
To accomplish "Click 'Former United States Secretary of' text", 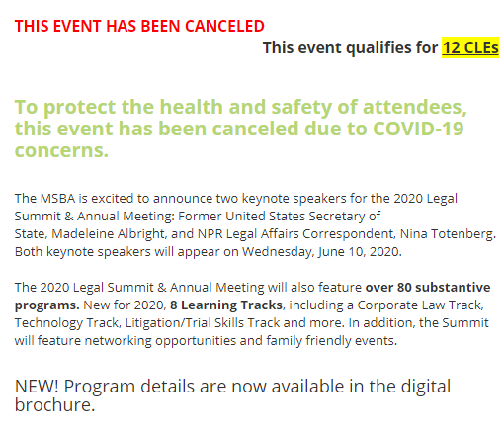I will (280, 217).
